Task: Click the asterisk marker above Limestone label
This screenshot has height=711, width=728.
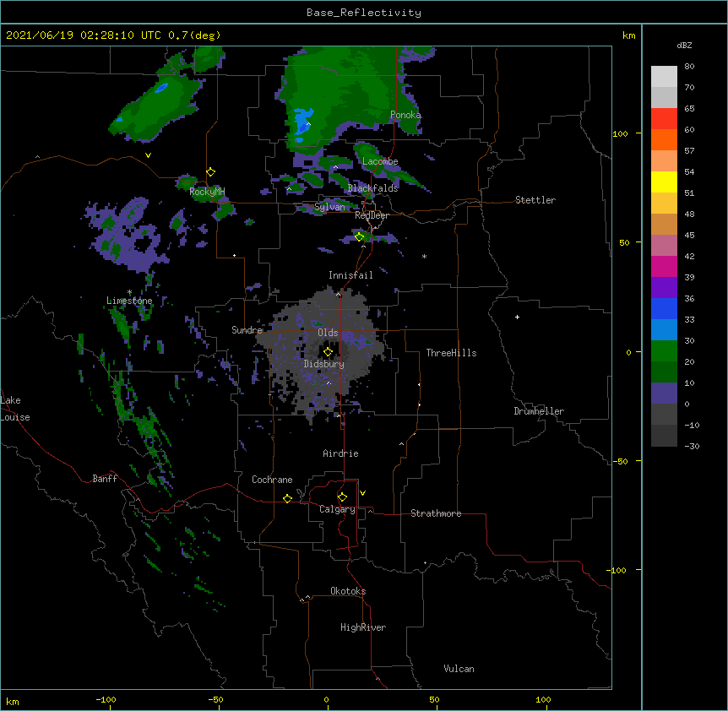Action: tap(129, 292)
